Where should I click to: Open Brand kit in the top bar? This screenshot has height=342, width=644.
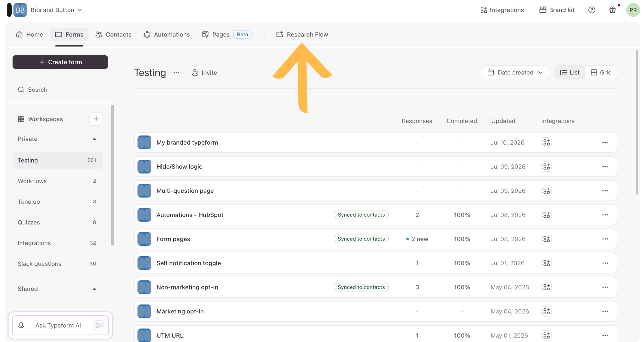coord(557,10)
